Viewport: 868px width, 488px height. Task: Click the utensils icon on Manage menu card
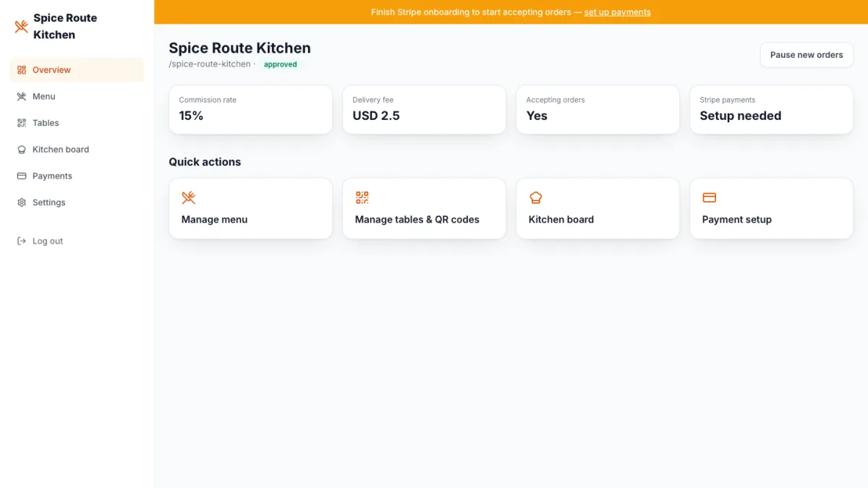coord(189,197)
